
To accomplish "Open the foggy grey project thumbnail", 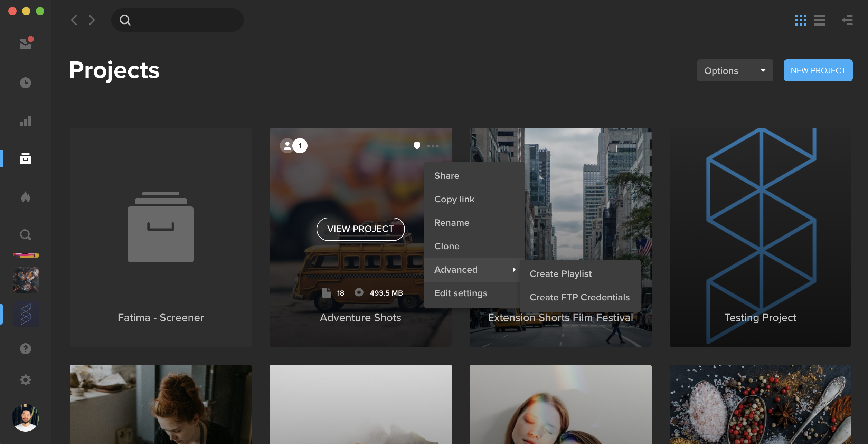I will coord(360,404).
